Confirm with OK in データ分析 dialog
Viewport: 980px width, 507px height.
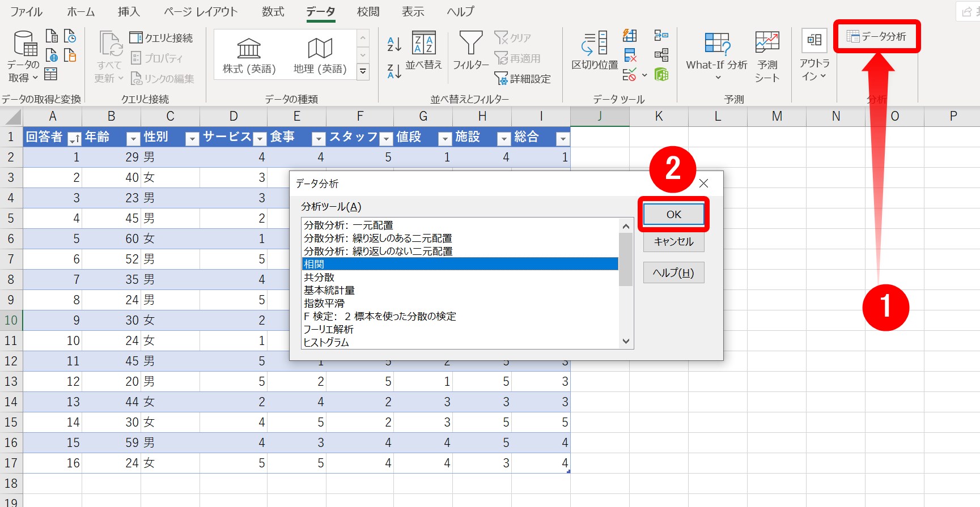tap(674, 215)
